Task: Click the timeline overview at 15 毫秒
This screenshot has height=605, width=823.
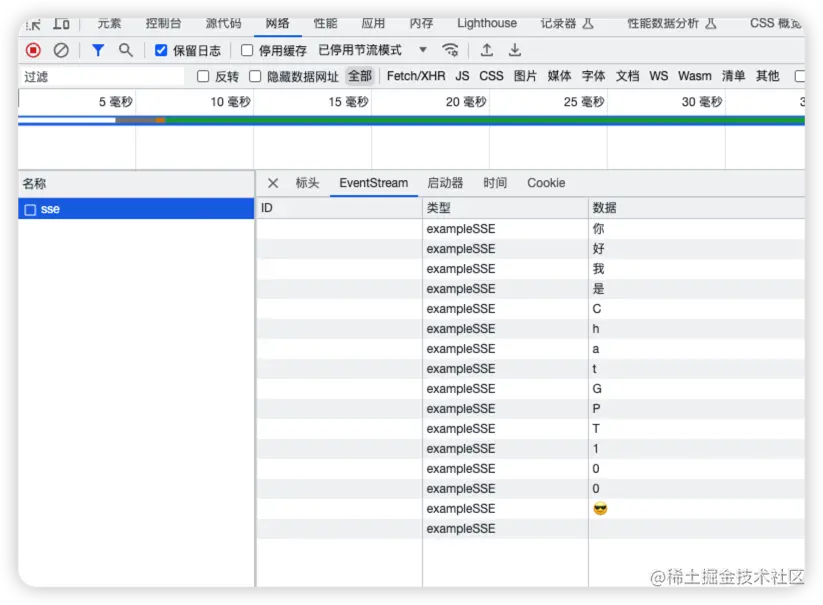Action: pos(349,102)
